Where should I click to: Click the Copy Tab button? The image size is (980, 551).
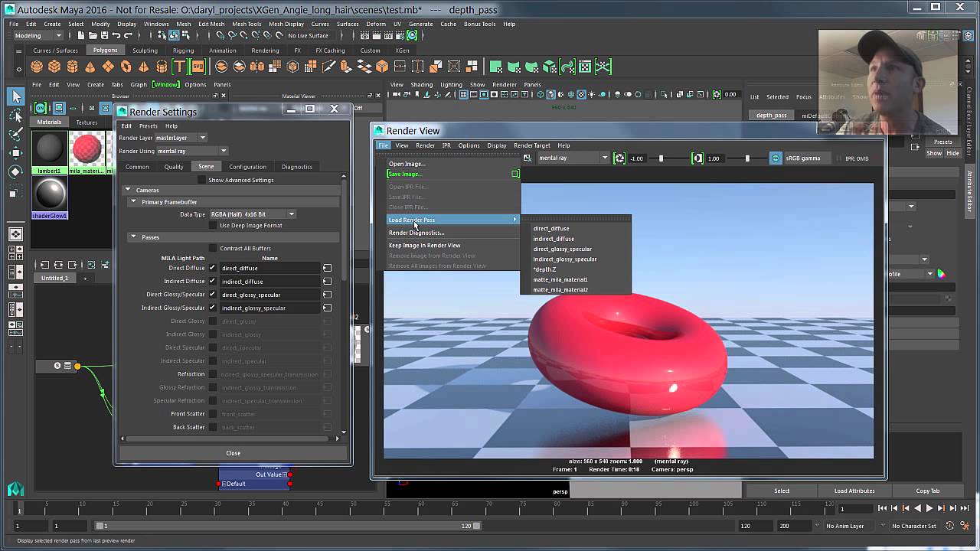pos(927,491)
